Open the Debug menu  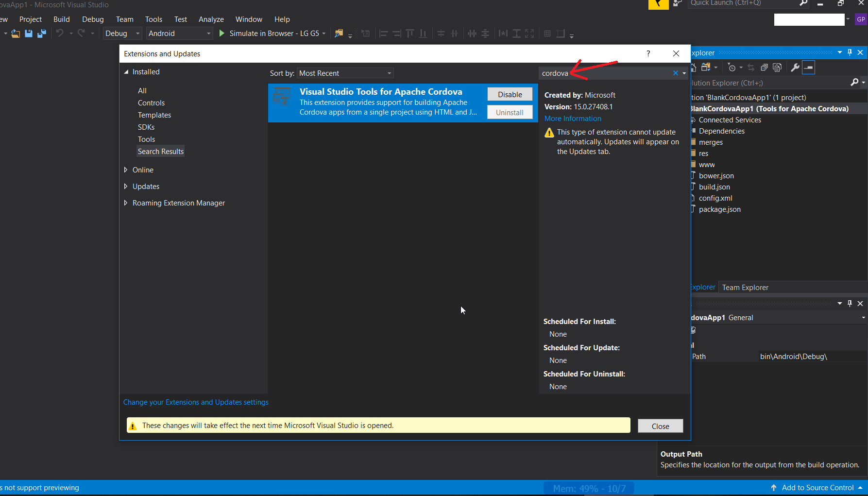[93, 19]
